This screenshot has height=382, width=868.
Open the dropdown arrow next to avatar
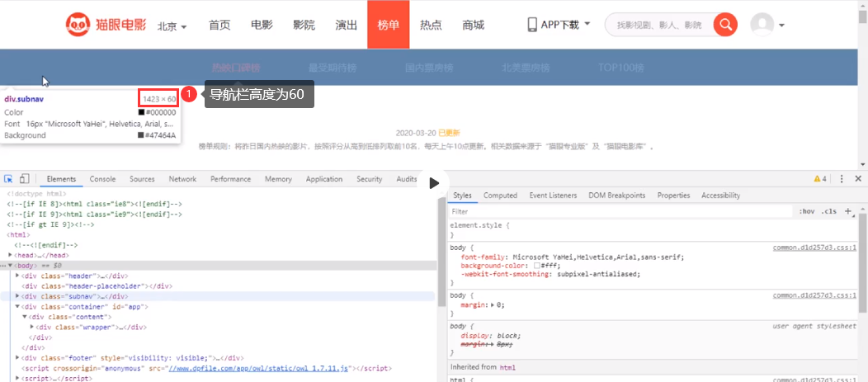[x=781, y=26]
